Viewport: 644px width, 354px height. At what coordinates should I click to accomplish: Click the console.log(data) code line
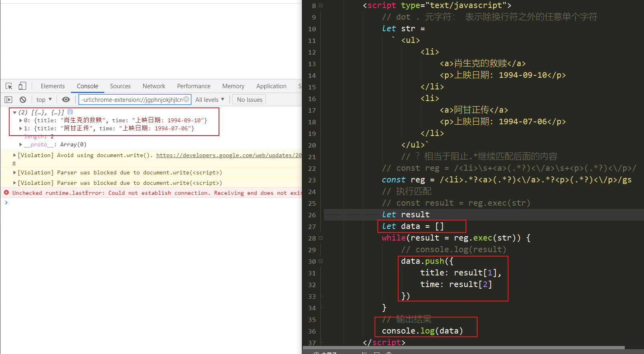coord(422,331)
